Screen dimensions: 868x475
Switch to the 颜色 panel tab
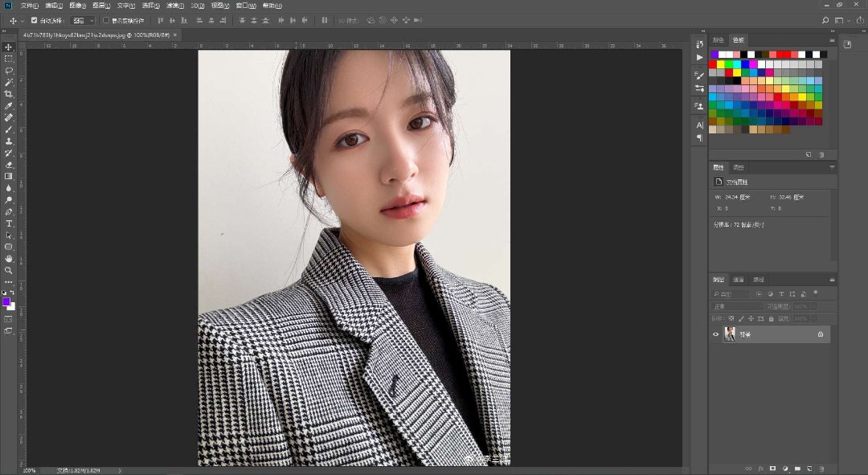(x=718, y=39)
